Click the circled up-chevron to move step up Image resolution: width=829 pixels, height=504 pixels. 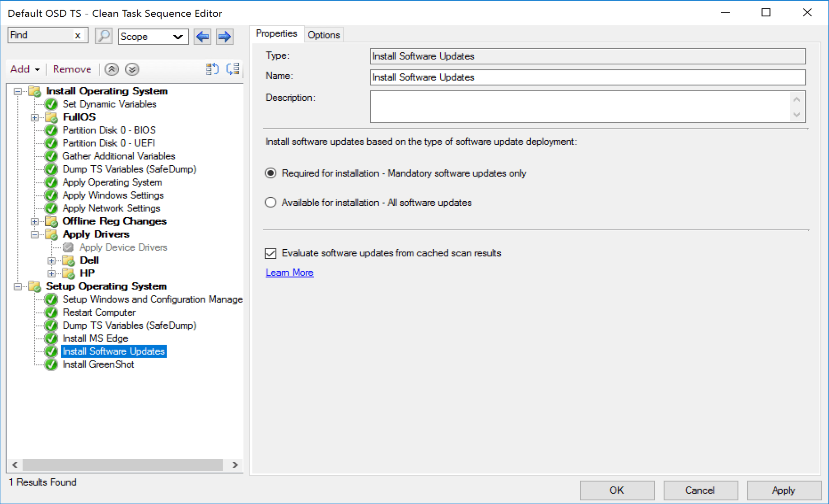pos(111,69)
